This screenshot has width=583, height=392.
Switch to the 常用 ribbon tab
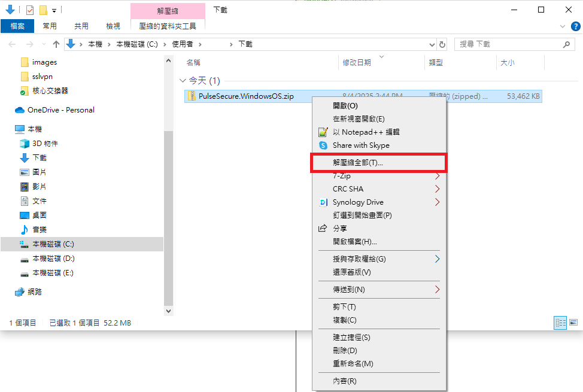(x=50, y=26)
